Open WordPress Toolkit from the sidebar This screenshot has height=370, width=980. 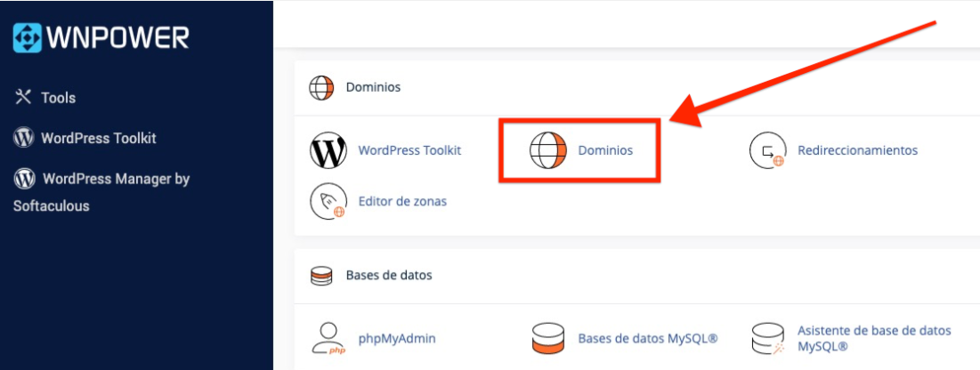(99, 138)
